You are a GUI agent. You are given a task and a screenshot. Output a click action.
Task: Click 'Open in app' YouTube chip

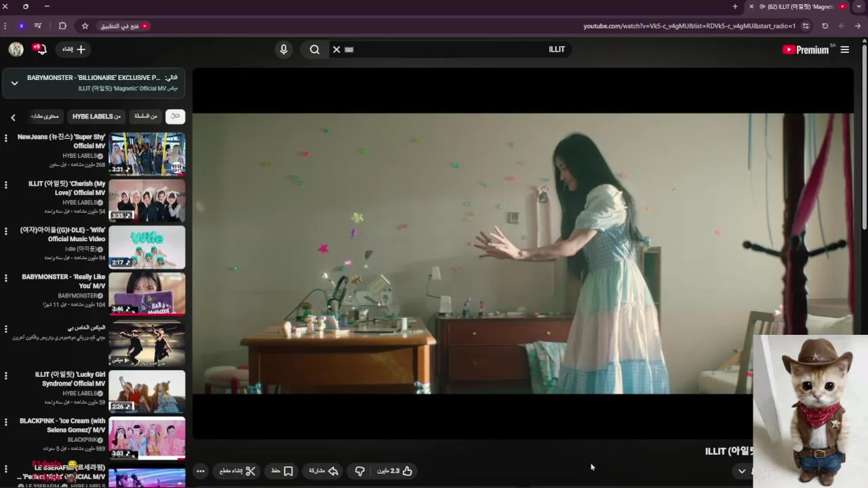click(x=124, y=26)
